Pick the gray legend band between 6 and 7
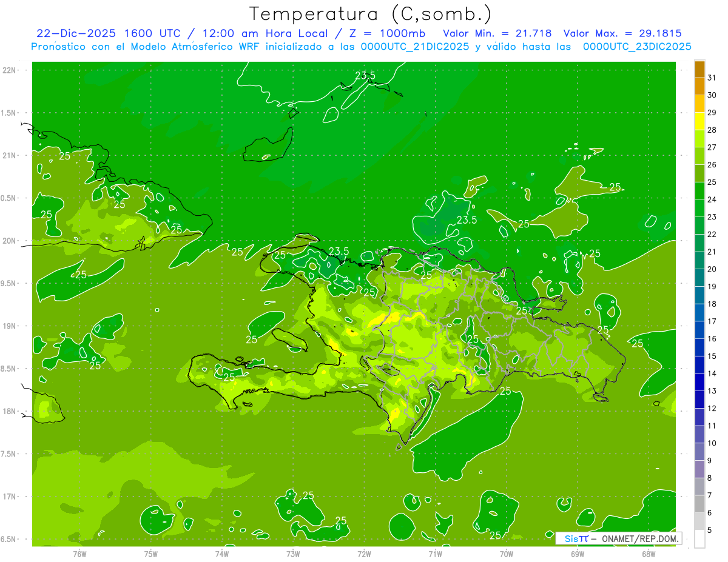The width and height of the screenshot is (728, 562). pos(699,504)
